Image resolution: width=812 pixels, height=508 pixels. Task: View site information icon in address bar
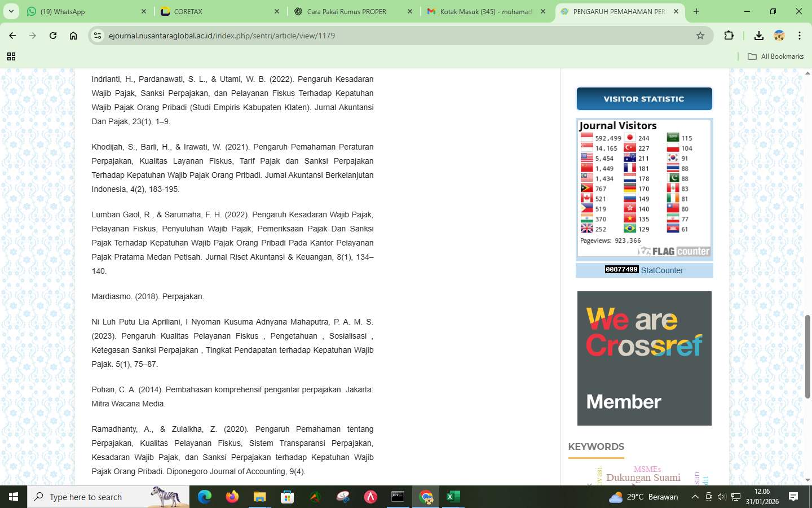(x=98, y=36)
